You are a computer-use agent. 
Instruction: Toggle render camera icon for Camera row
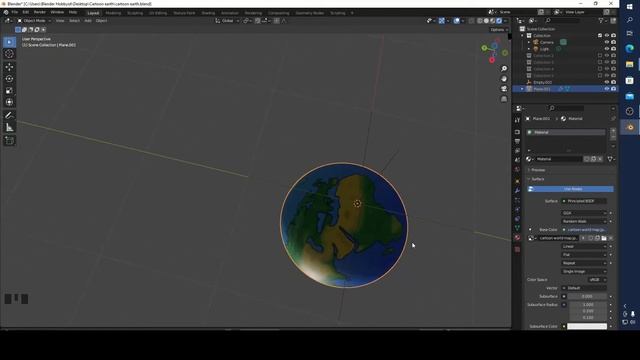point(613,42)
